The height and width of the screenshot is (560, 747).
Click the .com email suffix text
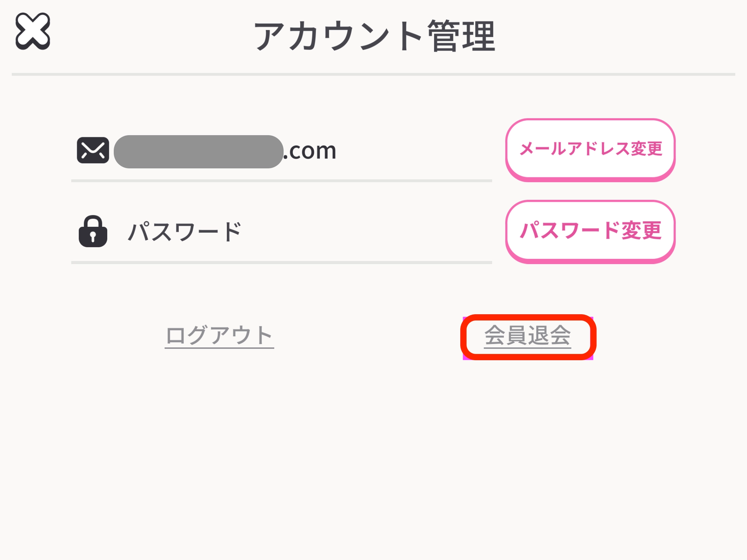click(x=310, y=151)
